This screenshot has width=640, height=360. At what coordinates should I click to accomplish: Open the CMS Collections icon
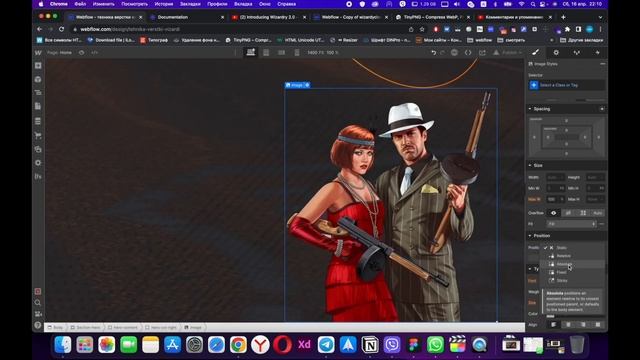[x=38, y=121]
